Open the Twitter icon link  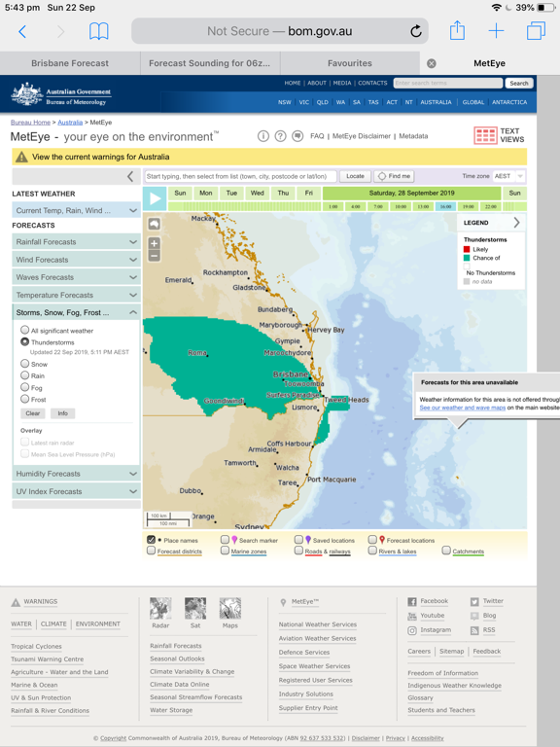pyautogui.click(x=474, y=602)
